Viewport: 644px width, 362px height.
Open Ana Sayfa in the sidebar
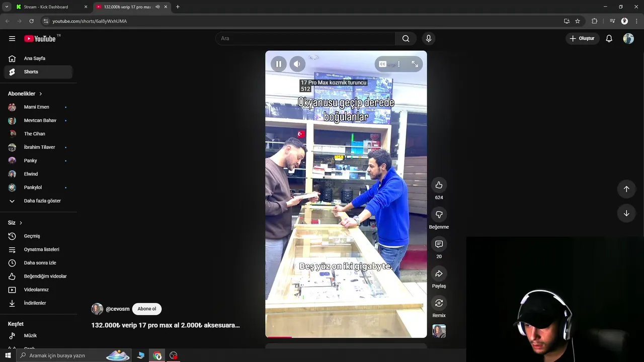point(38,58)
